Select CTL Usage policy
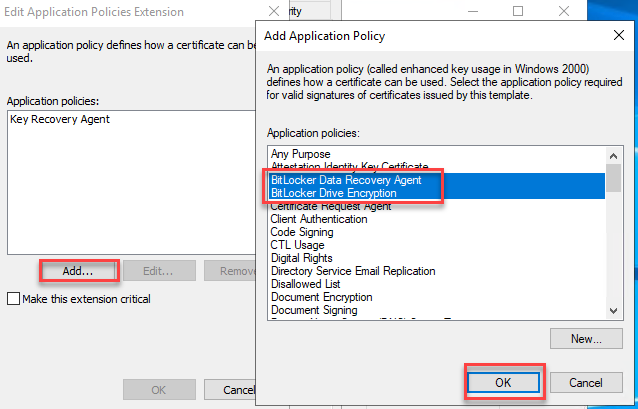638x409 pixels. (298, 245)
